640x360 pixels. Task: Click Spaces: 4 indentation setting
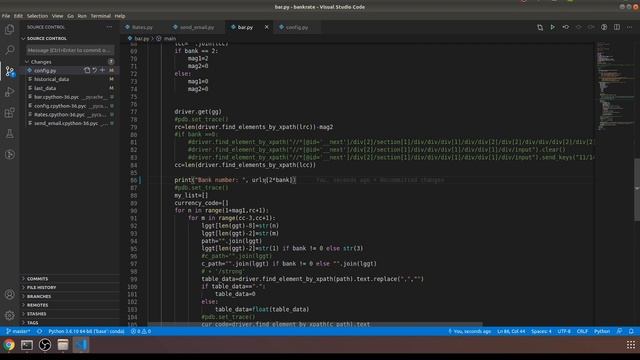click(x=541, y=331)
